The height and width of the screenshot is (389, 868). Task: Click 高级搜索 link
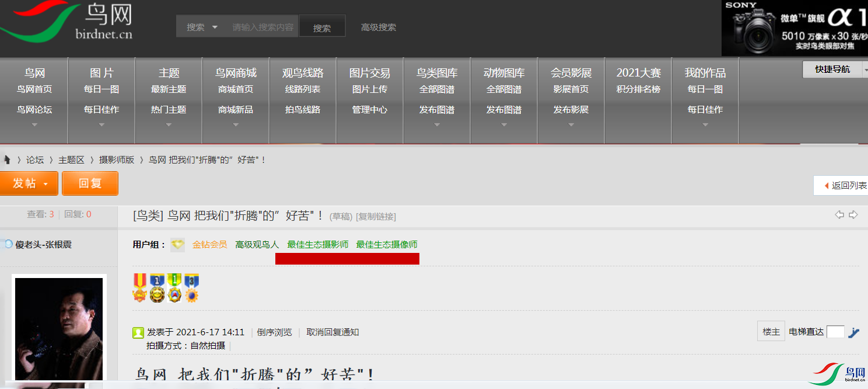click(x=379, y=27)
